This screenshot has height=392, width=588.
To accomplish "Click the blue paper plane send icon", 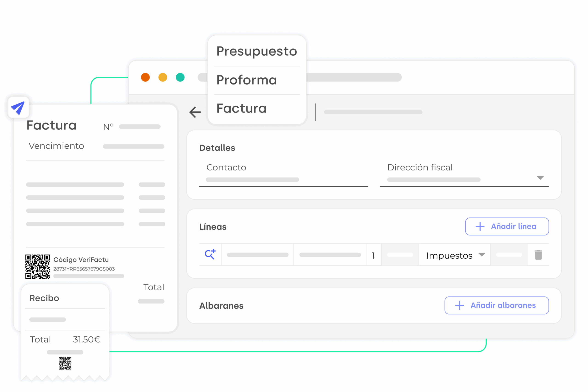I will coord(18,108).
